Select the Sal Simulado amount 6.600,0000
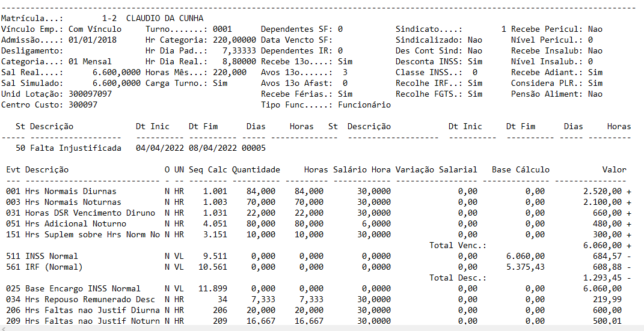This screenshot has height=331, width=644. 117,84
